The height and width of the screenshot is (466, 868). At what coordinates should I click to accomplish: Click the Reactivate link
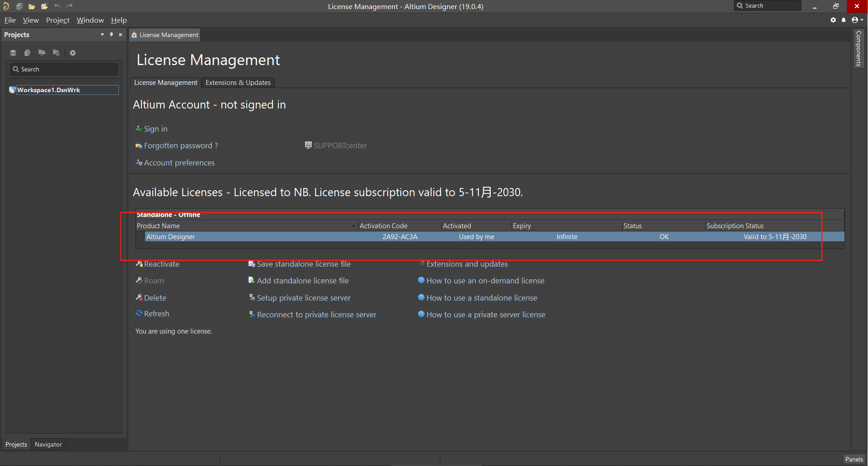tap(161, 264)
